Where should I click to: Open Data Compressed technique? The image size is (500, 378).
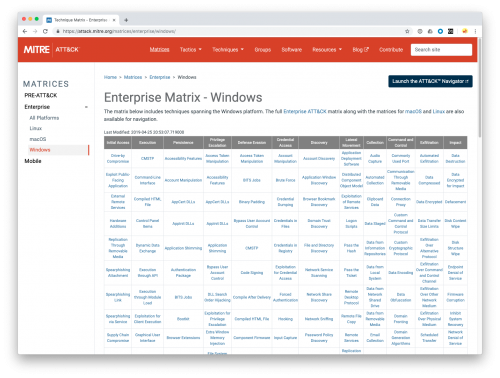click(429, 180)
